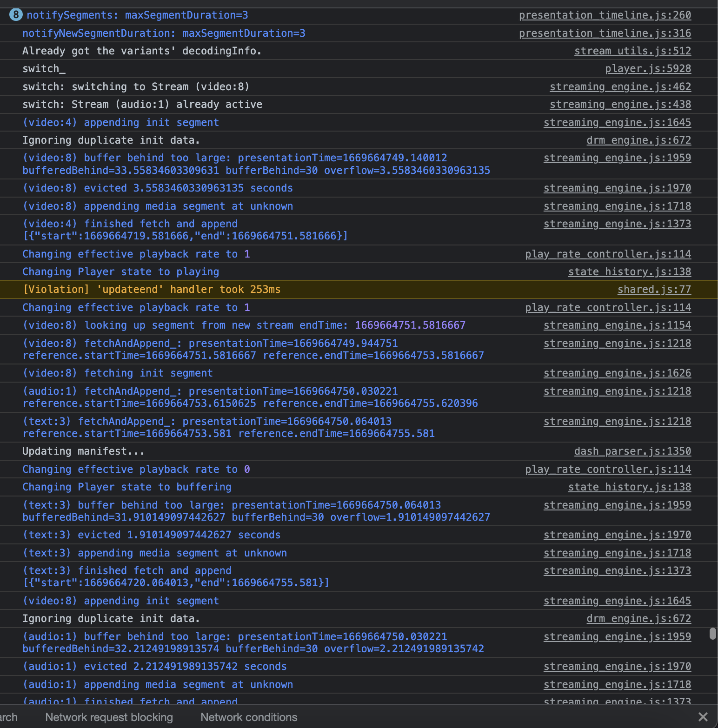Open state_history.js:138 source link
This screenshot has width=718, height=728.
point(629,271)
